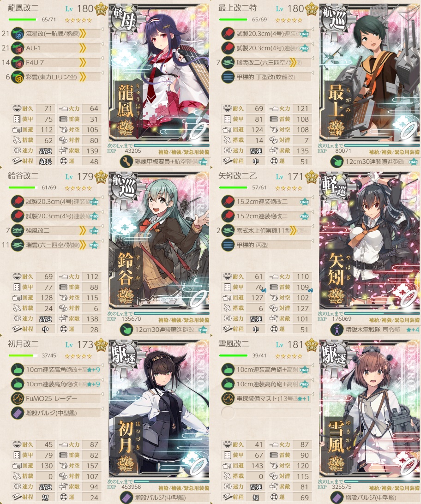Click the seaplane icon beside 強風改二
Image resolution: width=421 pixels, height=504 pixels.
point(18,230)
